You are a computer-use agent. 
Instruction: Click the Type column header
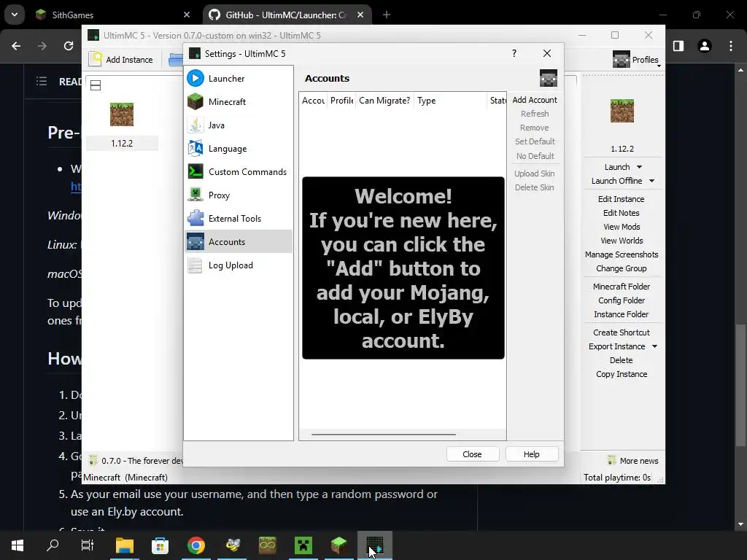pos(450,101)
